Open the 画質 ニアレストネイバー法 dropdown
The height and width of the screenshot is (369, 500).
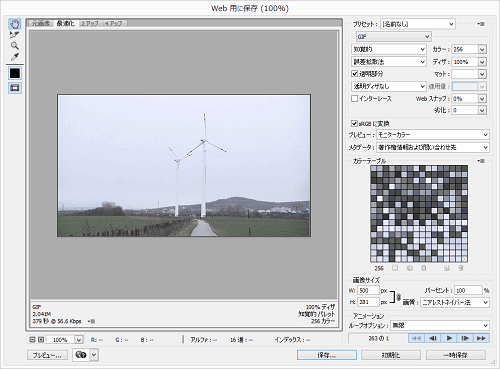pos(455,302)
